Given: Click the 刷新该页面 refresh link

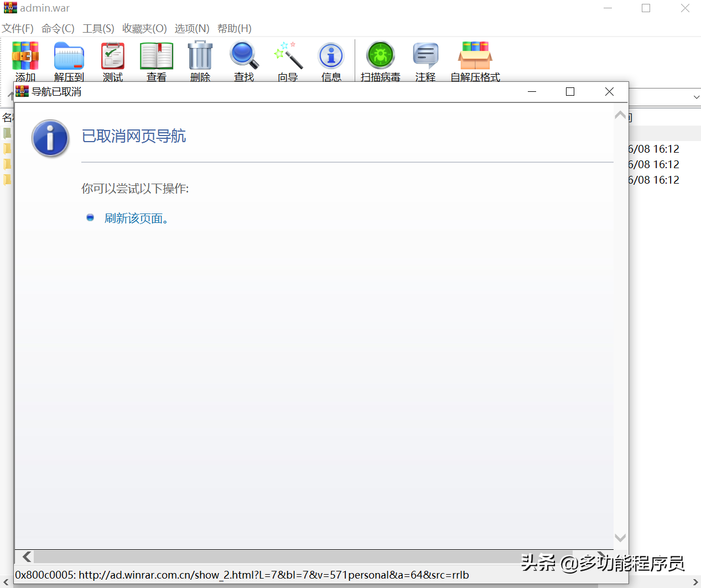Looking at the screenshot, I should coord(136,218).
